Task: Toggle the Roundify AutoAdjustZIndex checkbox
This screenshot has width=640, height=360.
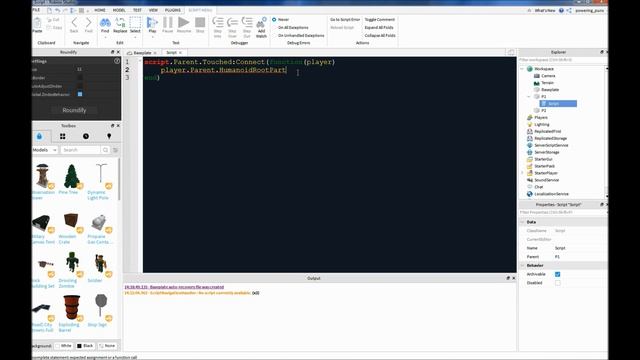Action: click(x=80, y=86)
